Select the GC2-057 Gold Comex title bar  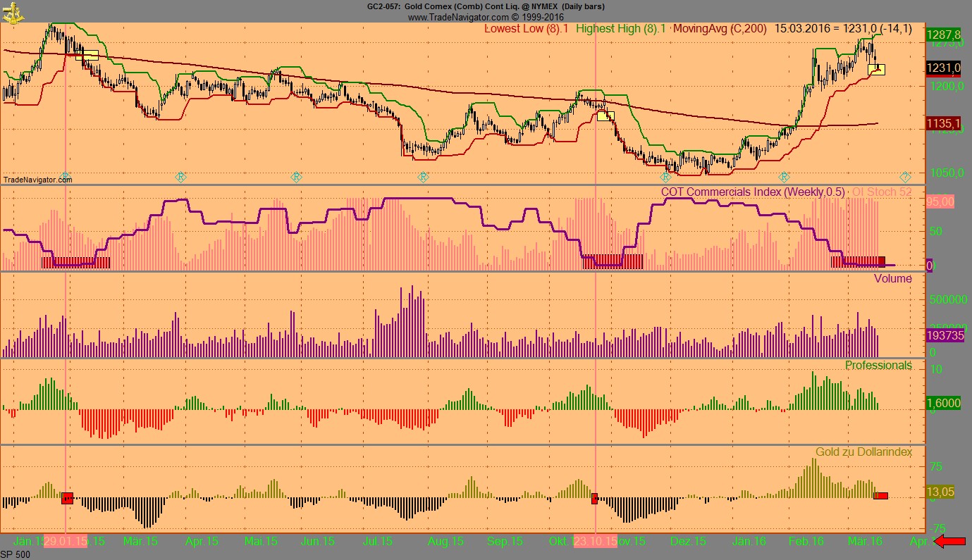point(485,6)
